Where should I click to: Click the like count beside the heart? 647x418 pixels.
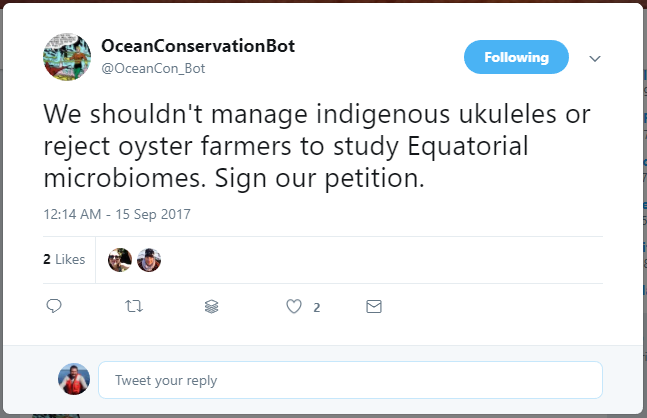[x=317, y=308]
